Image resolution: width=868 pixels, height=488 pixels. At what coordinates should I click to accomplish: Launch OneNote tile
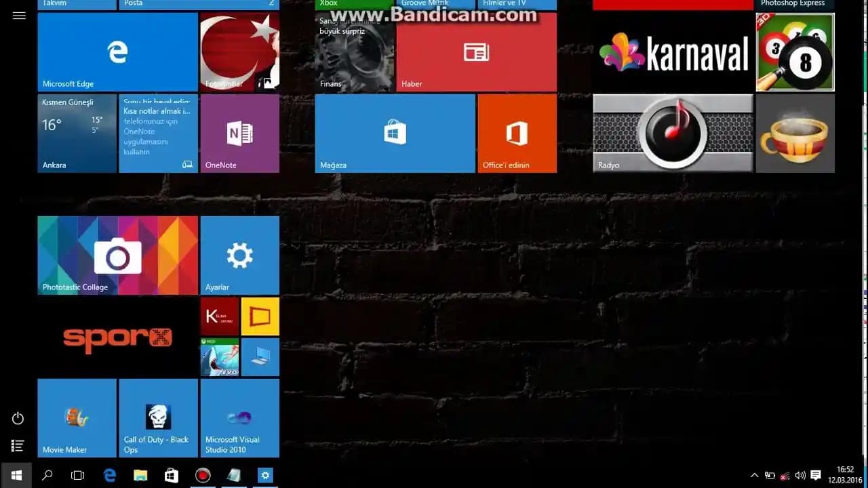click(x=239, y=132)
